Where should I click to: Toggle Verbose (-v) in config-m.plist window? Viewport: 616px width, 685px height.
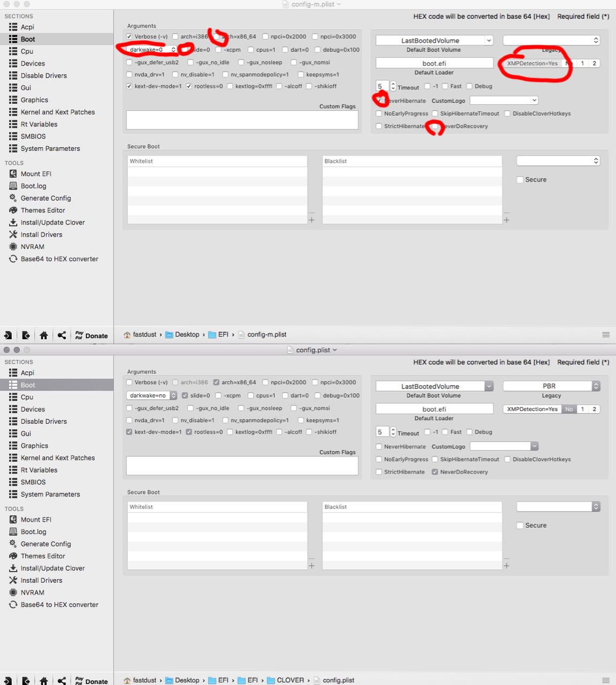pos(129,36)
